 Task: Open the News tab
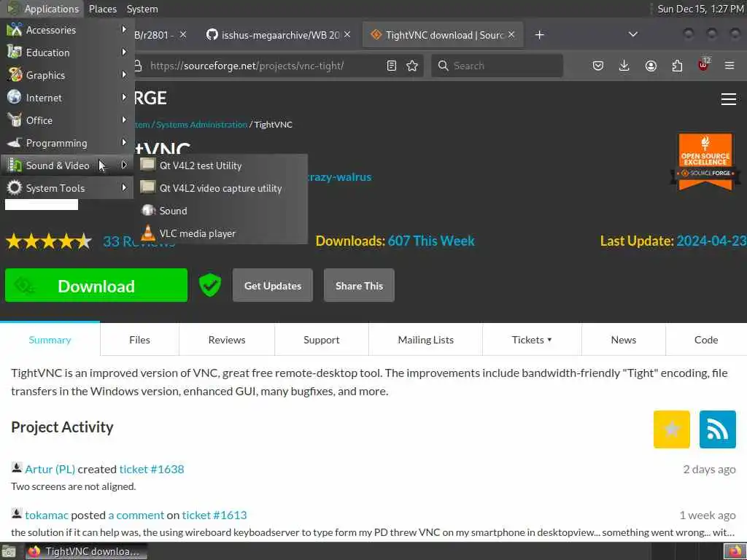point(623,340)
